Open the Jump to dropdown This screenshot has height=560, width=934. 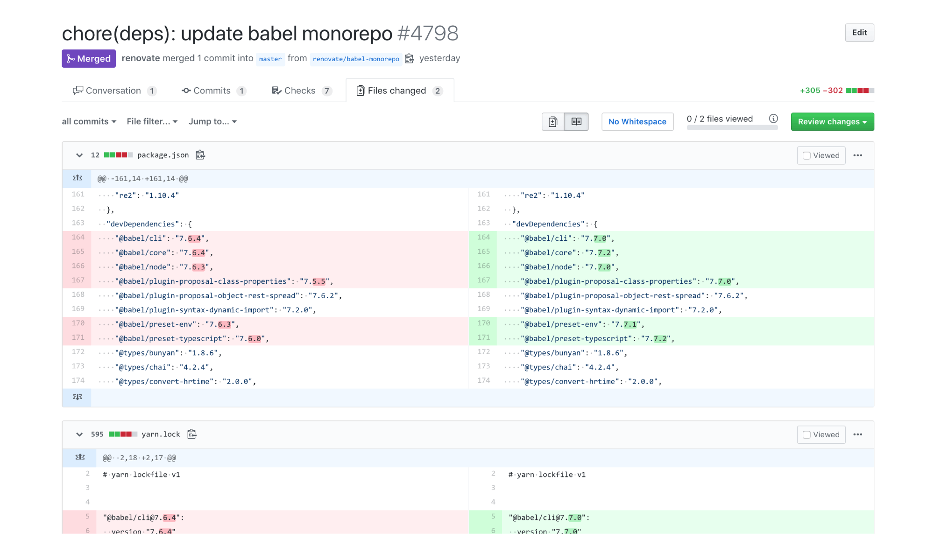coord(212,121)
